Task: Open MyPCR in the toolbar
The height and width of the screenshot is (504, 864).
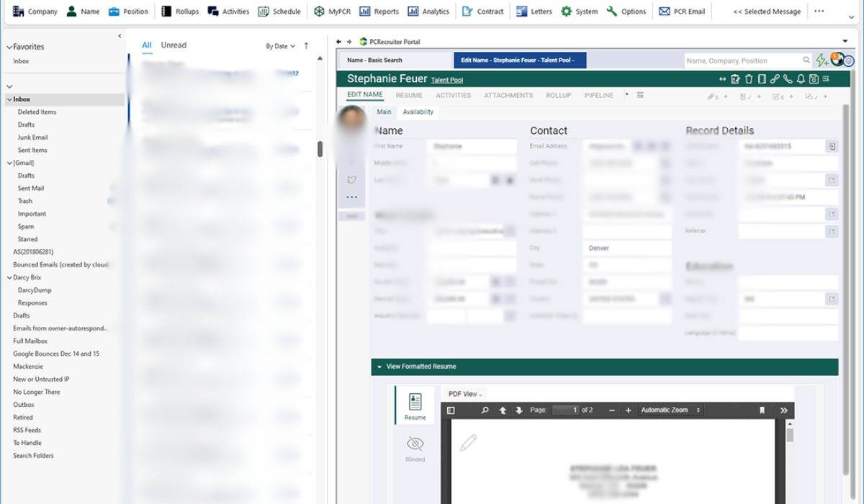Action: point(332,12)
